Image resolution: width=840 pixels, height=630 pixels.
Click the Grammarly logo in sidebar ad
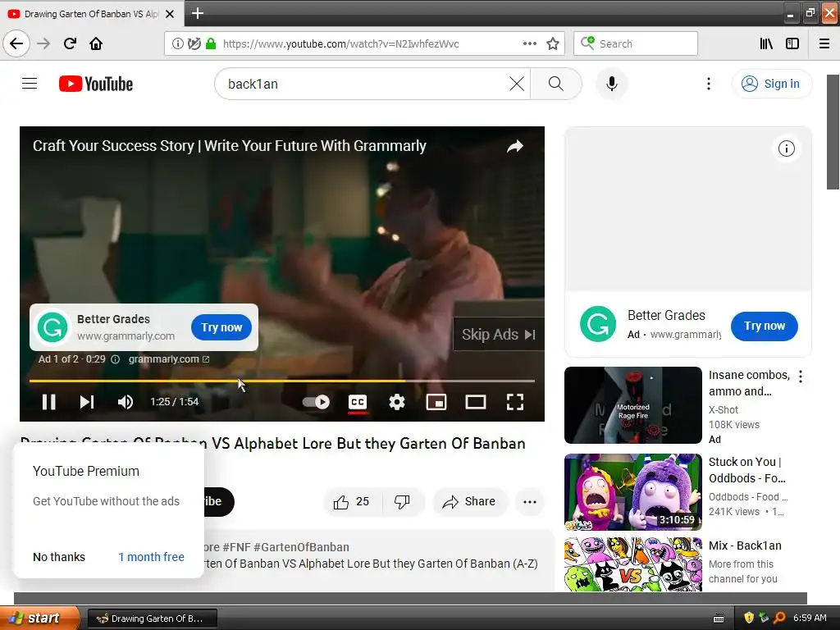(x=598, y=324)
